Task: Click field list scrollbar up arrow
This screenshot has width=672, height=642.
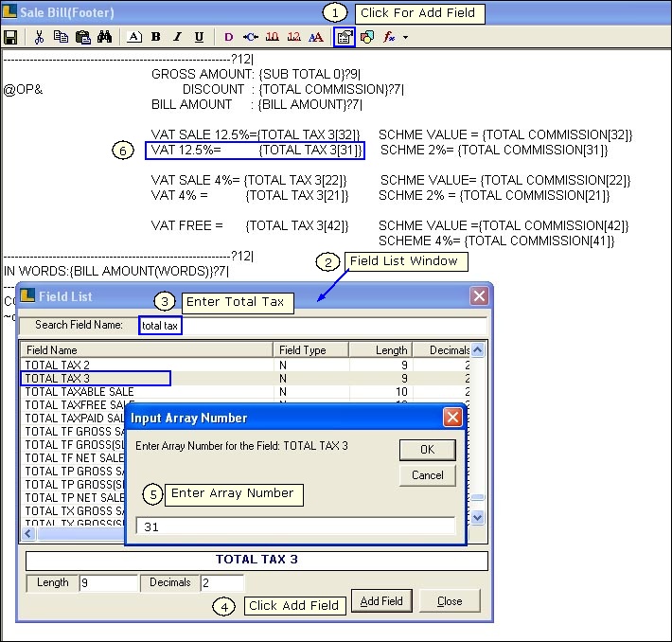Action: (x=478, y=350)
